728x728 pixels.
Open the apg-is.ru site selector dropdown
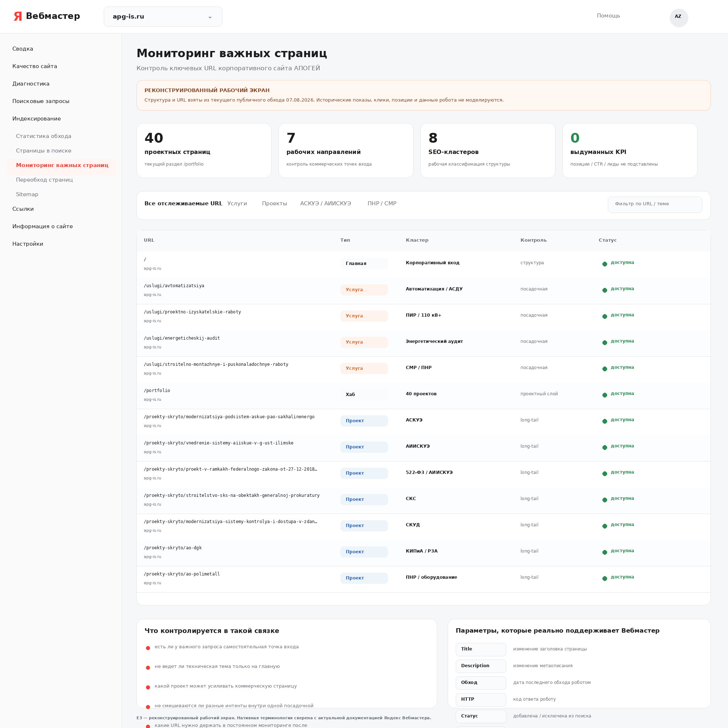[163, 17]
